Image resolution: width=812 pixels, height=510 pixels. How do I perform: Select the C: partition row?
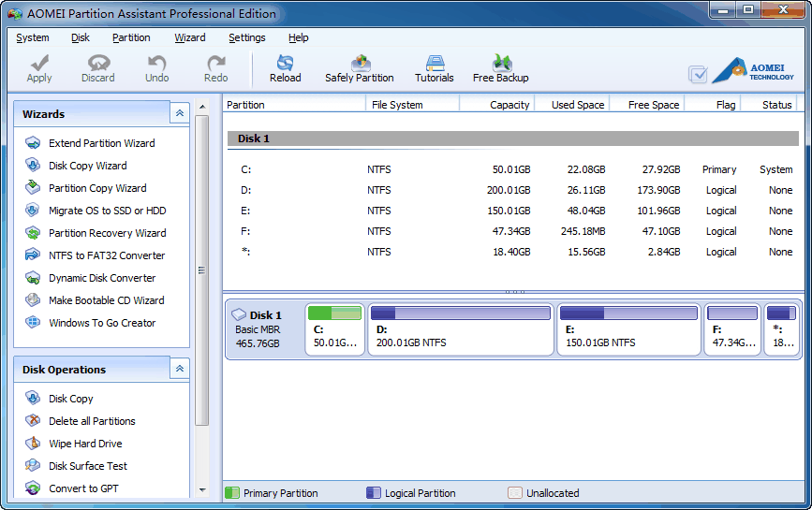tap(513, 169)
